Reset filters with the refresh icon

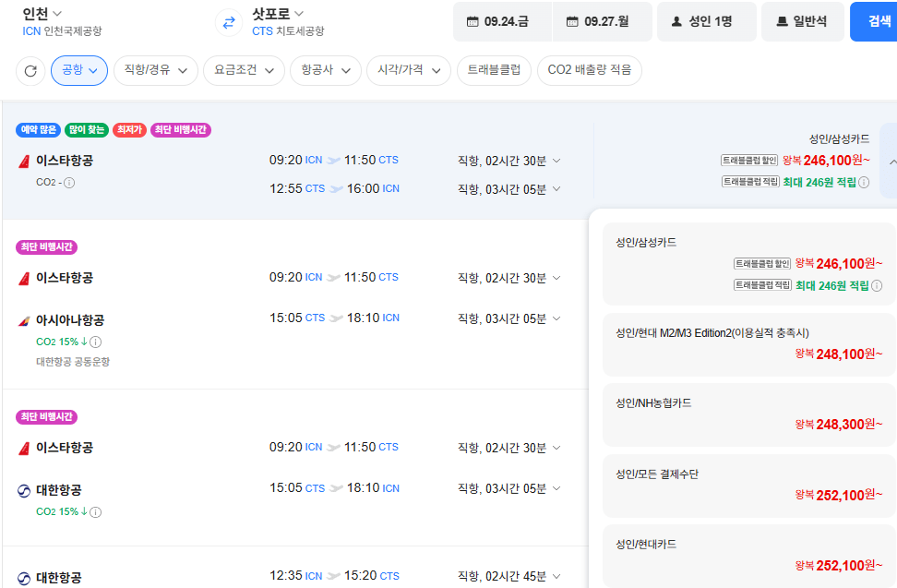tap(30, 71)
